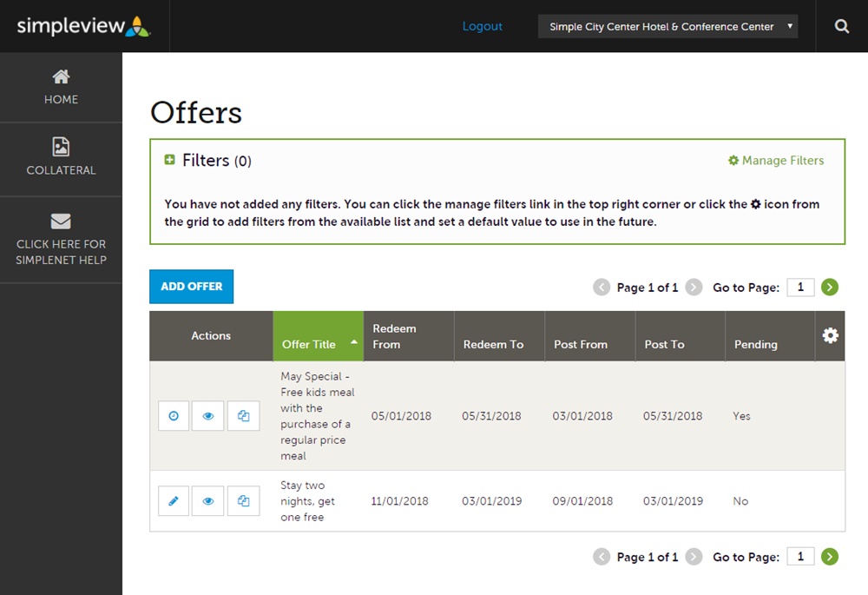868x595 pixels.
Task: Submit bottom Go to Page green arrow
Action: 829,556
